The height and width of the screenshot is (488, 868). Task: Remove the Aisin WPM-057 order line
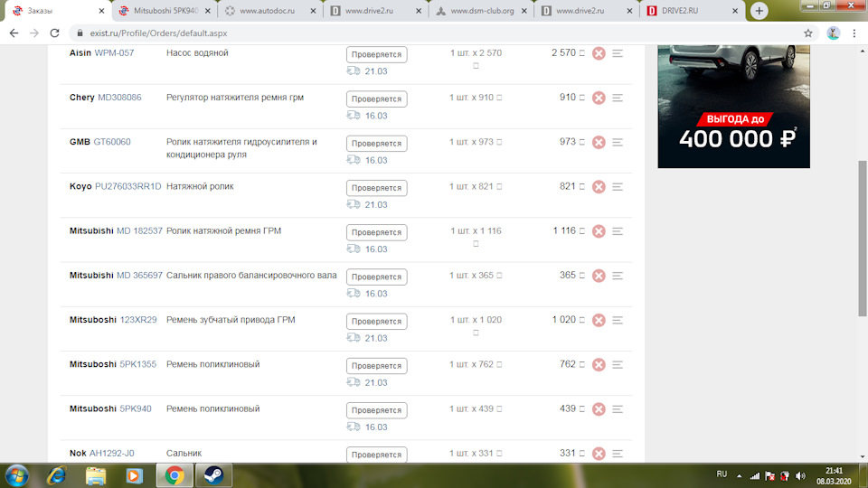pos(599,53)
